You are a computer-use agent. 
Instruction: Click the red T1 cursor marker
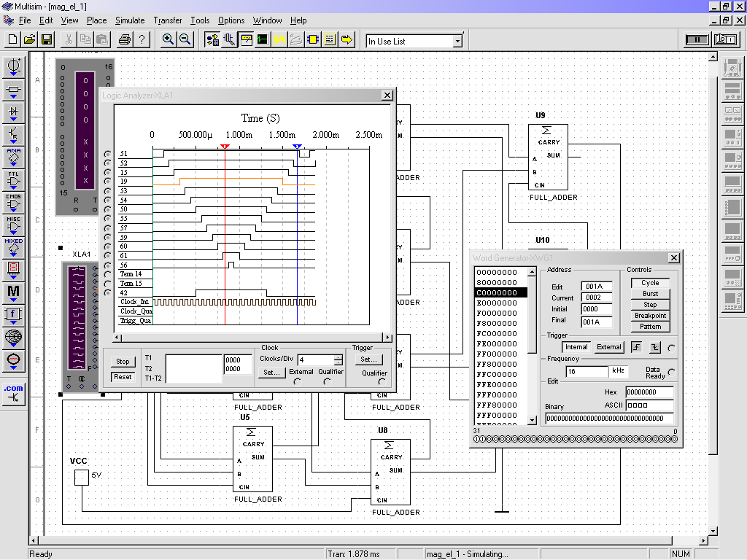pos(225,147)
